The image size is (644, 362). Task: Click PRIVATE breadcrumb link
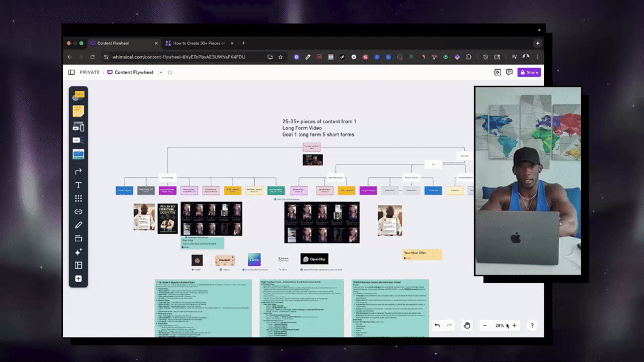click(89, 72)
